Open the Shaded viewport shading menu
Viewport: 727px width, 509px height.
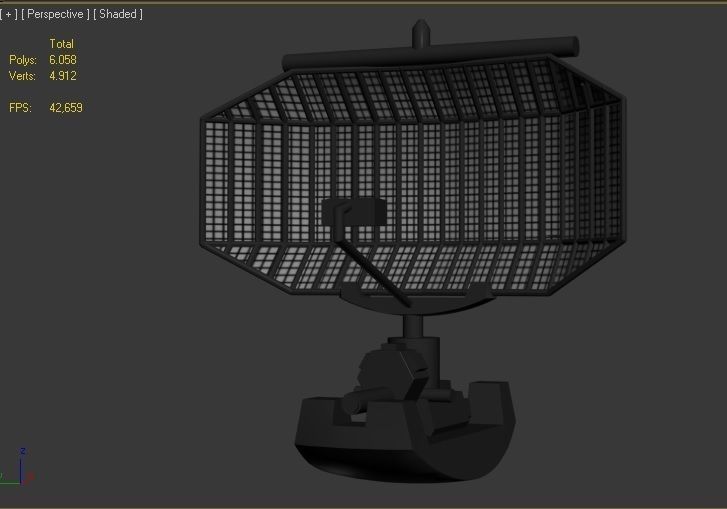[118, 14]
